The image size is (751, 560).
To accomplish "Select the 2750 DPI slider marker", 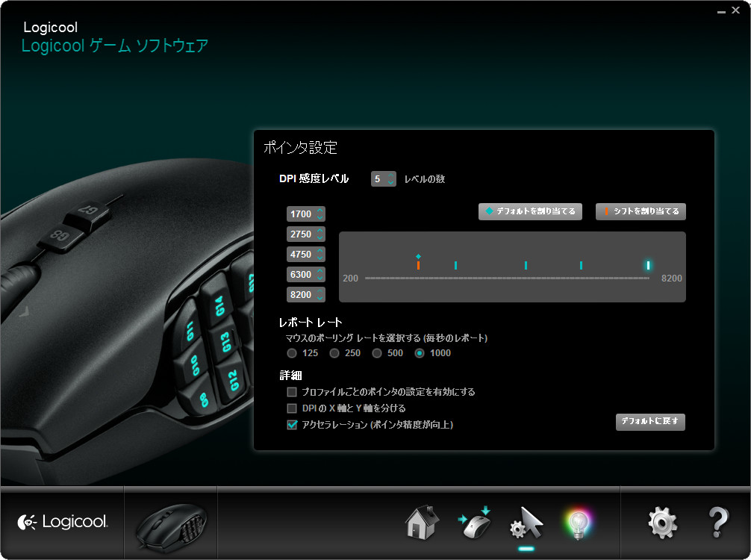I will pyautogui.click(x=455, y=265).
